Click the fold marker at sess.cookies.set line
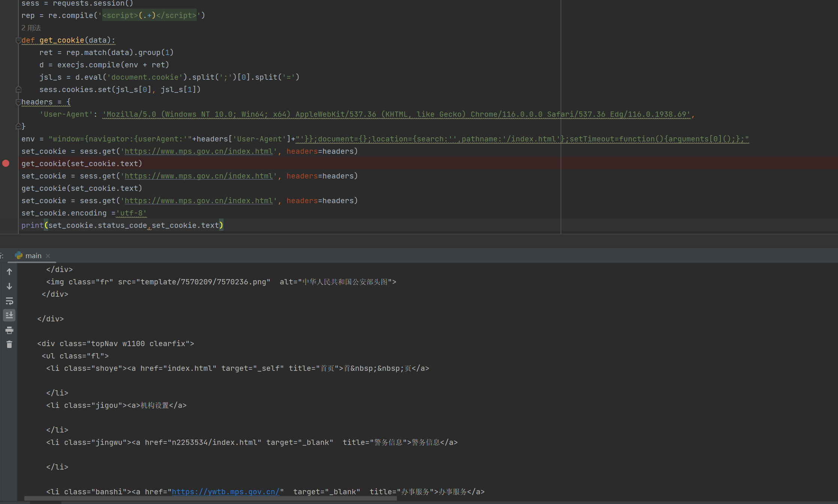Screen dimensions: 838x504 (18, 89)
